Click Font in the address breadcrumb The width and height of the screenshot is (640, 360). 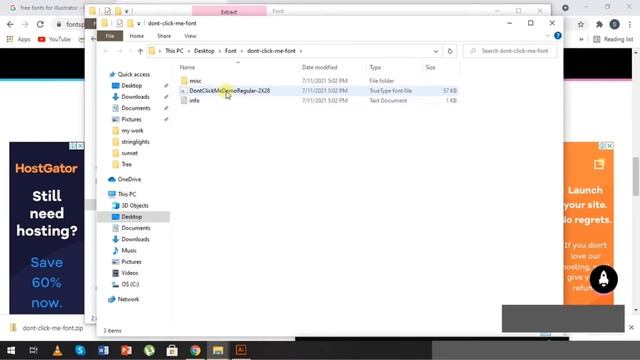[231, 51]
